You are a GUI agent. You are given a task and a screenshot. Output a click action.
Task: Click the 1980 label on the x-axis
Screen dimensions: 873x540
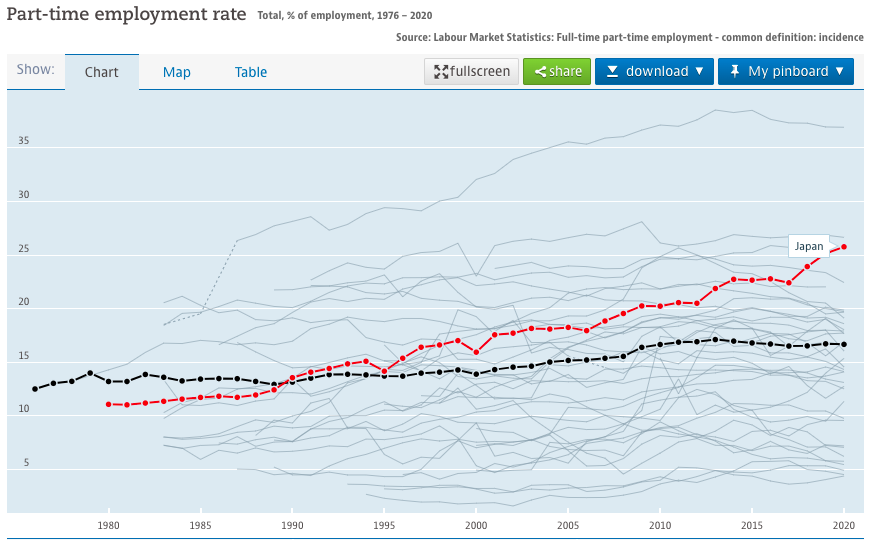coord(109,525)
